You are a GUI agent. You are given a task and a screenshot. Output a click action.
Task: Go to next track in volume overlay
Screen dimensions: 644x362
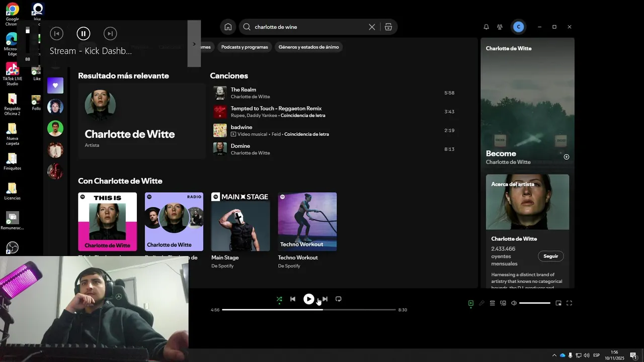[110, 34]
